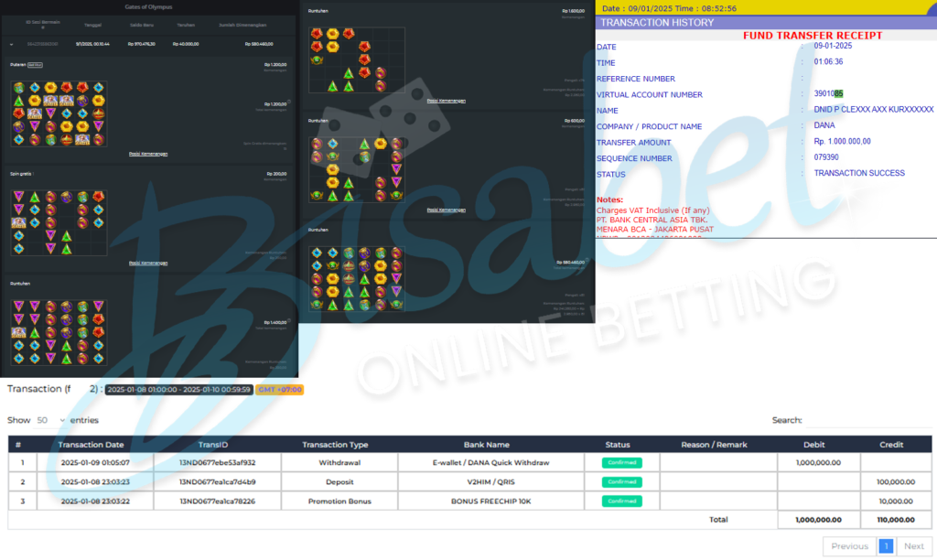Viewport: 937px width, 560px height.
Task: Sort by Credit column header
Action: [x=891, y=445]
